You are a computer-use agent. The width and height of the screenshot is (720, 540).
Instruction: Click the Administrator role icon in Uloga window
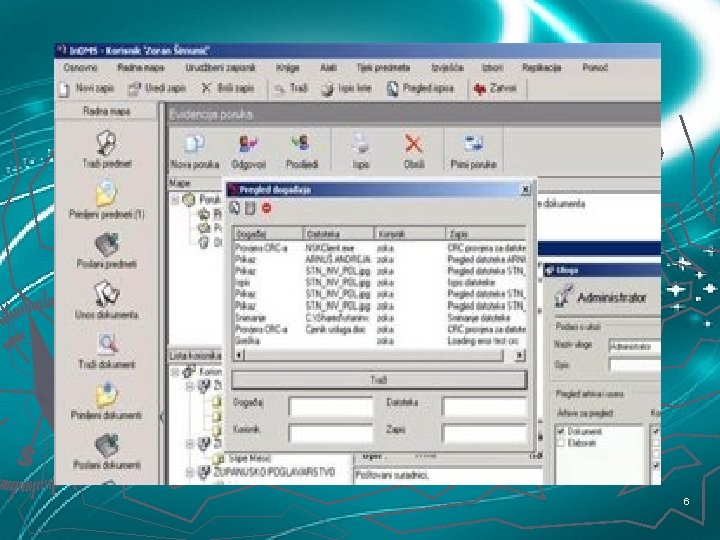(563, 297)
